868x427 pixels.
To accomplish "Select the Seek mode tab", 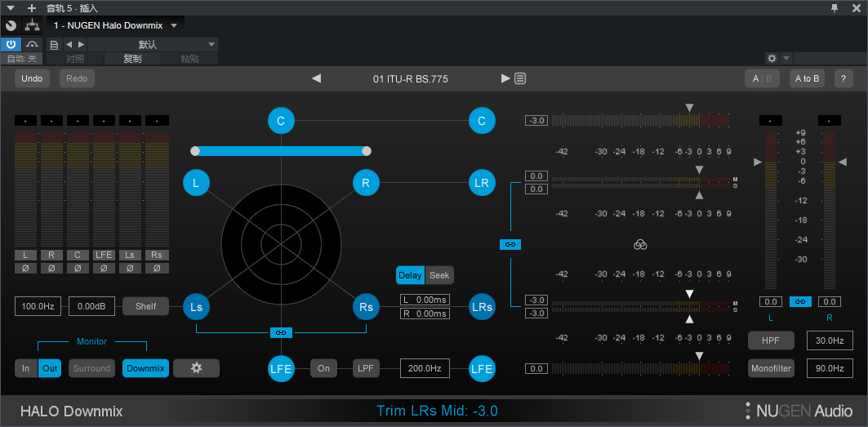I will pos(439,275).
